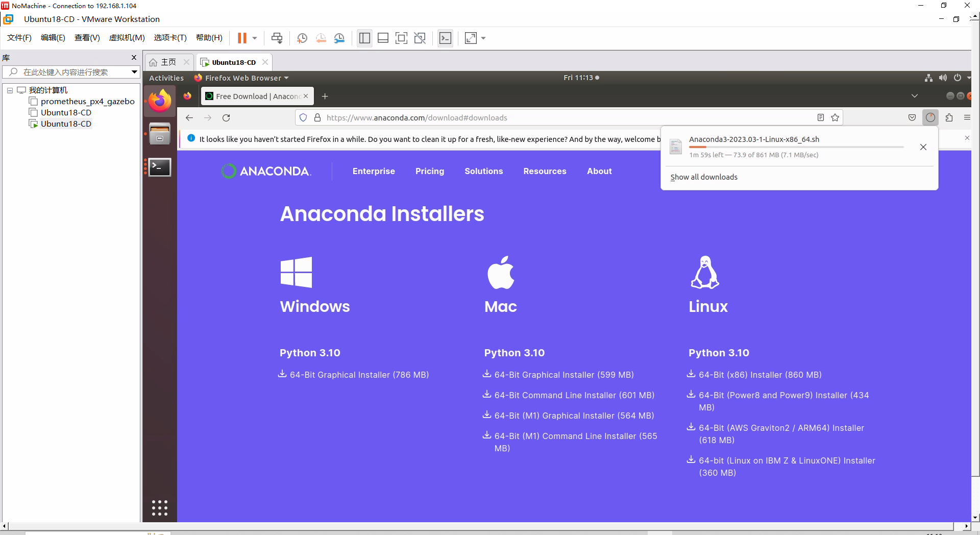Screen dimensions: 980x535
Task: Expand the stretch display dropdown arrow
Action: (x=483, y=38)
